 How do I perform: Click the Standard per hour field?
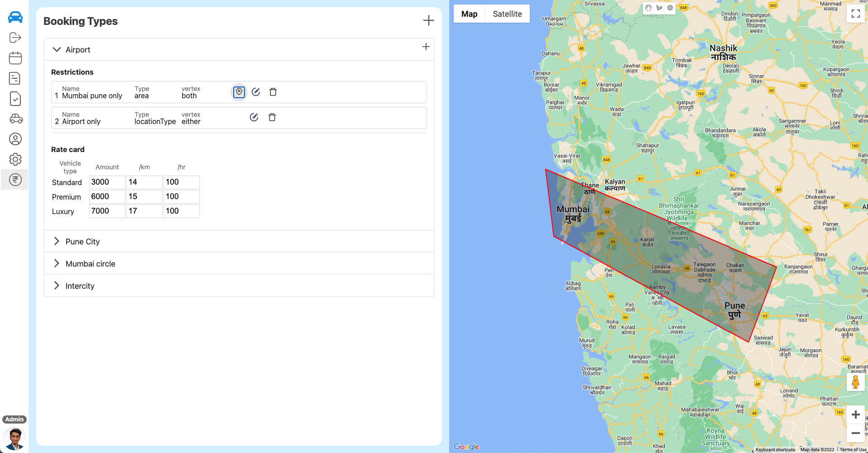(x=182, y=182)
